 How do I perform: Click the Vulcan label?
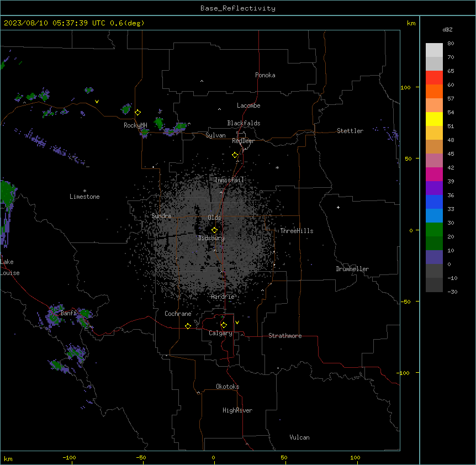pos(300,437)
